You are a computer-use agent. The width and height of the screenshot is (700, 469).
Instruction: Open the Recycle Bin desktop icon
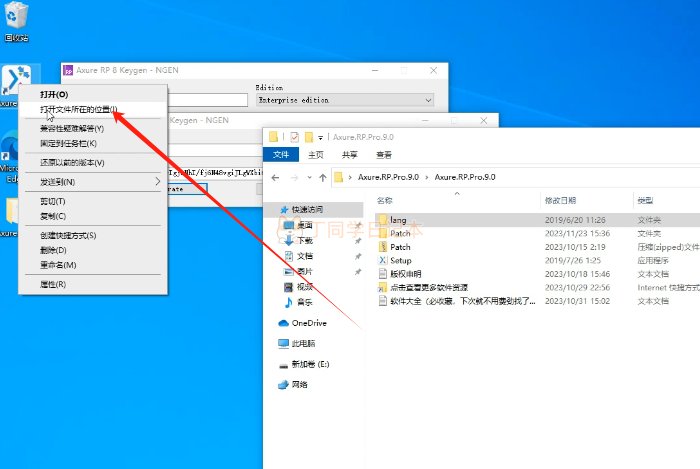tap(16, 21)
